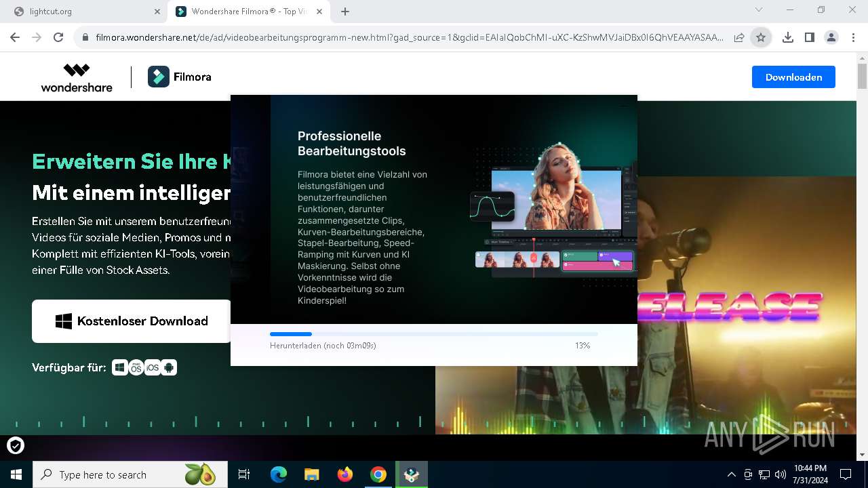Open network status tray icon
This screenshot has width=868, height=488.
(764, 474)
